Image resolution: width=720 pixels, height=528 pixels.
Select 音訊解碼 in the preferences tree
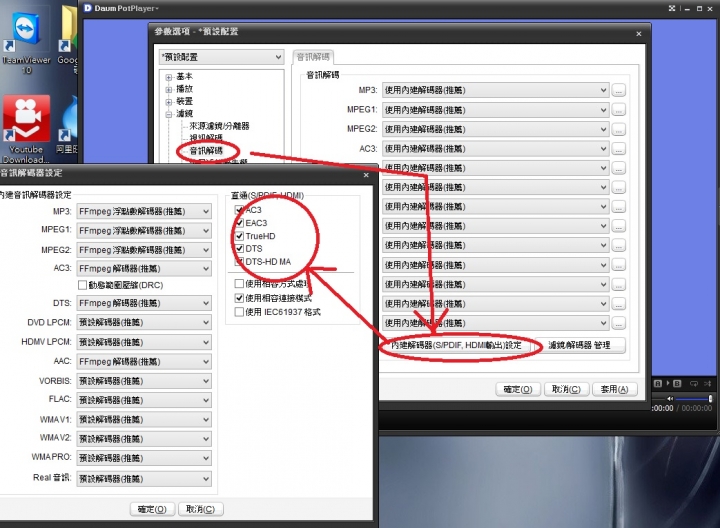point(206,151)
